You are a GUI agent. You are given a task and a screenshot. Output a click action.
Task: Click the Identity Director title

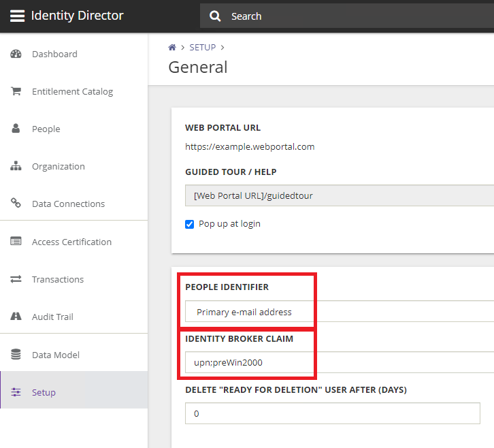[x=77, y=16]
